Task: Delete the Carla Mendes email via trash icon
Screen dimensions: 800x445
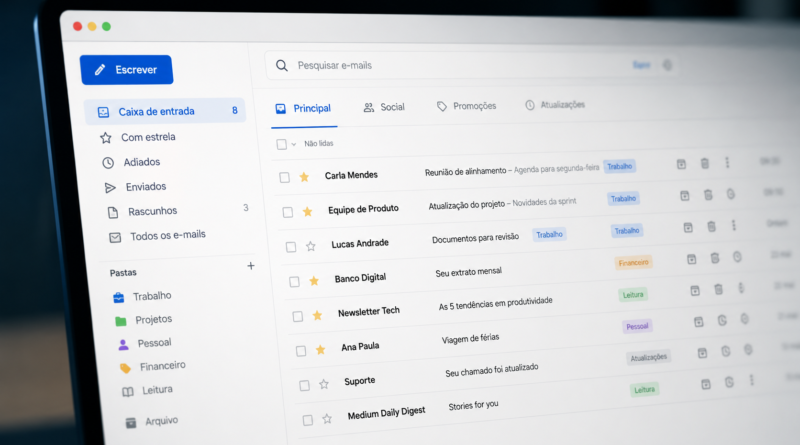Action: pyautogui.click(x=705, y=163)
